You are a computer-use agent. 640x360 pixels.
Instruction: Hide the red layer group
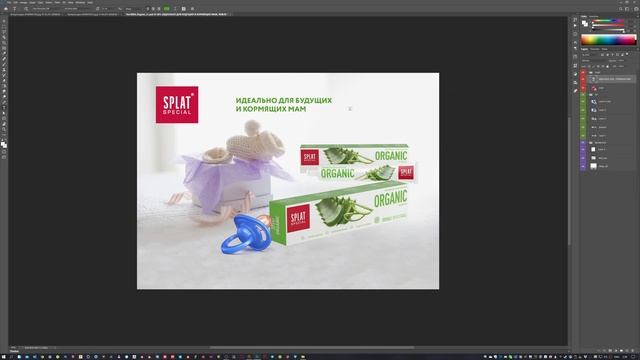coord(583,72)
